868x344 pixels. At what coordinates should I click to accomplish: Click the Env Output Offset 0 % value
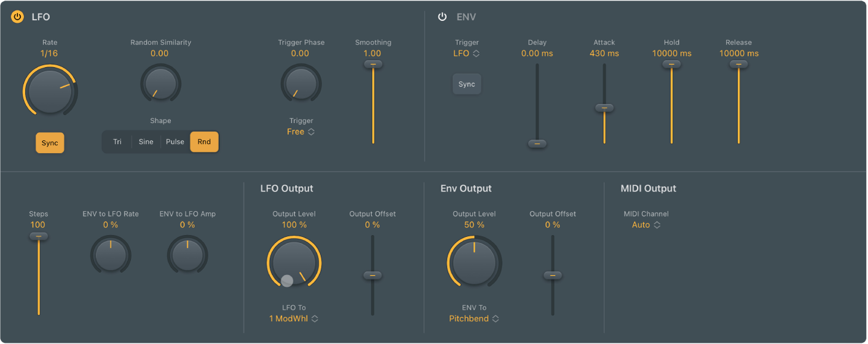553,225
